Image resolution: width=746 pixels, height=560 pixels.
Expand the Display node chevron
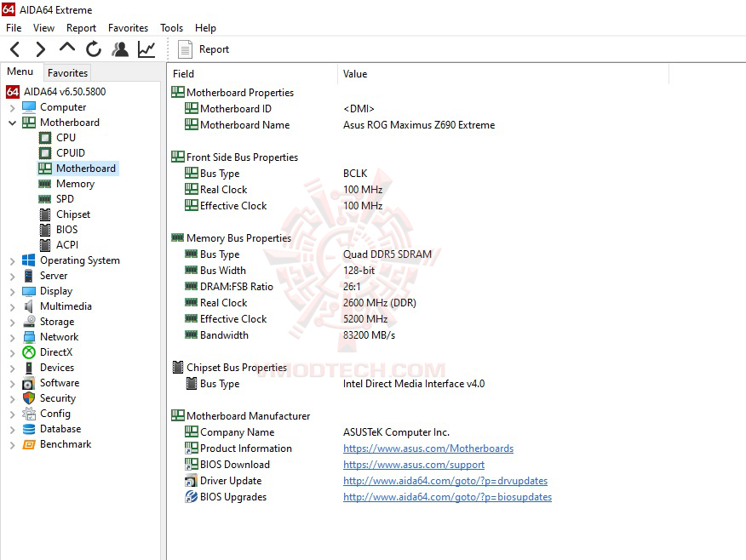coord(13,291)
